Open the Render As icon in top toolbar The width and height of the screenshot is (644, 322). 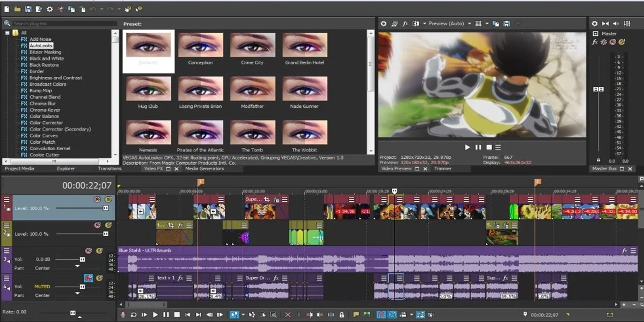(39, 9)
